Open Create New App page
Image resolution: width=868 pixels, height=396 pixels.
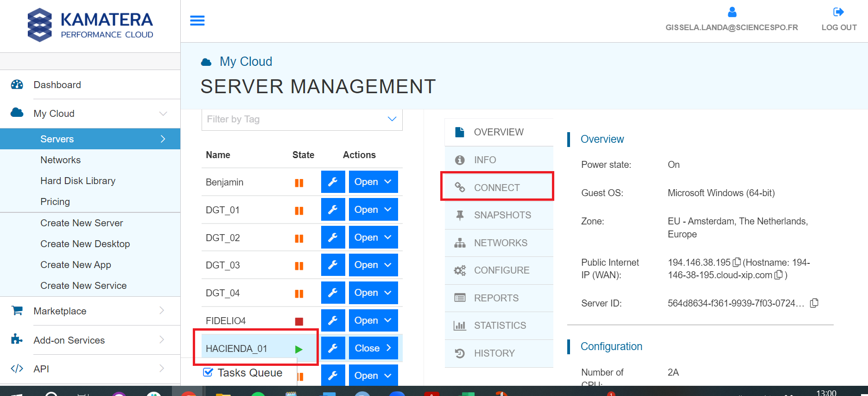[76, 265]
